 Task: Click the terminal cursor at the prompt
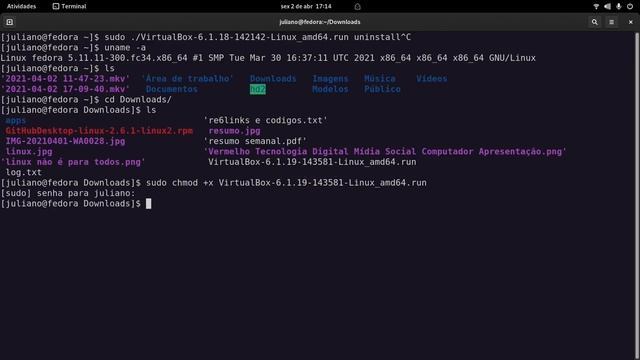[x=149, y=203]
